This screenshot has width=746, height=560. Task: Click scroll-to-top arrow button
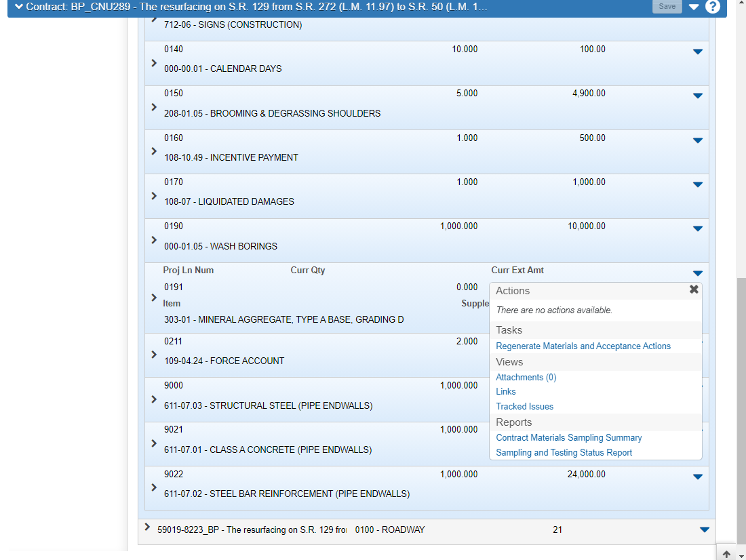coord(726,553)
